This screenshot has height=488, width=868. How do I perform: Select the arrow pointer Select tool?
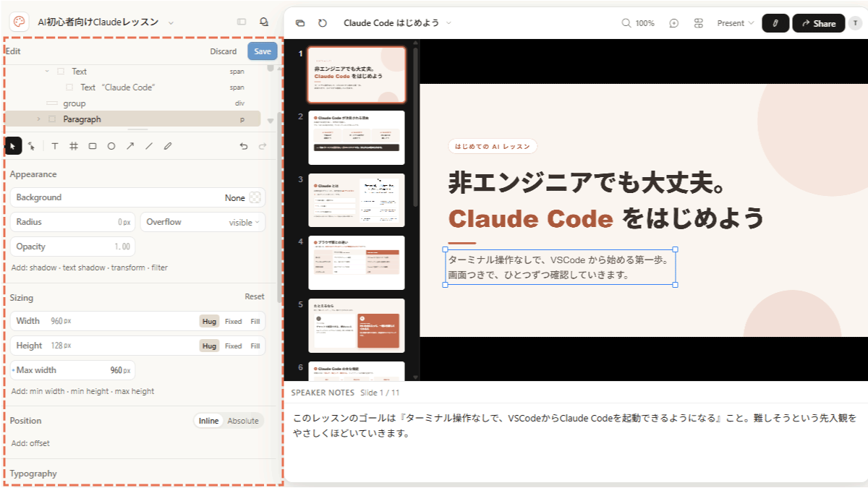[13, 146]
